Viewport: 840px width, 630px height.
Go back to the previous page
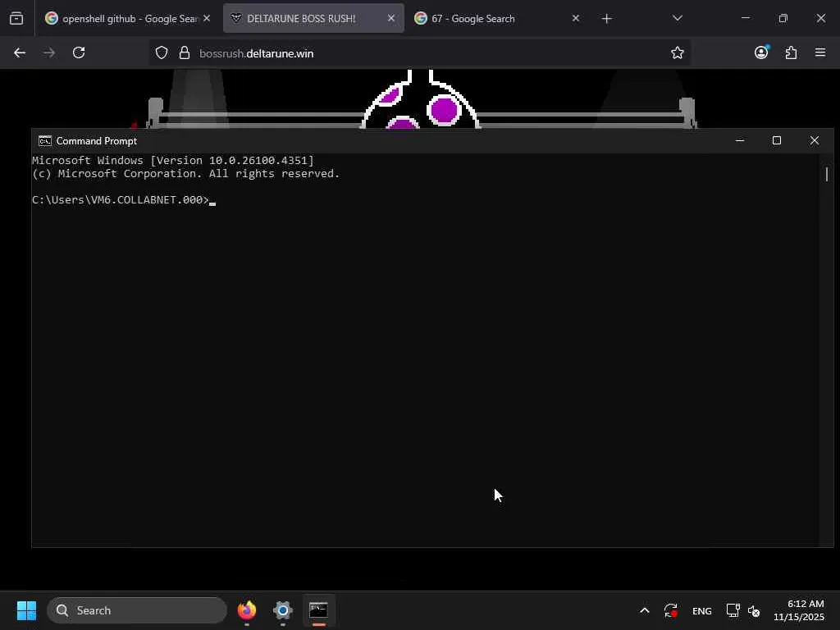pos(20,53)
